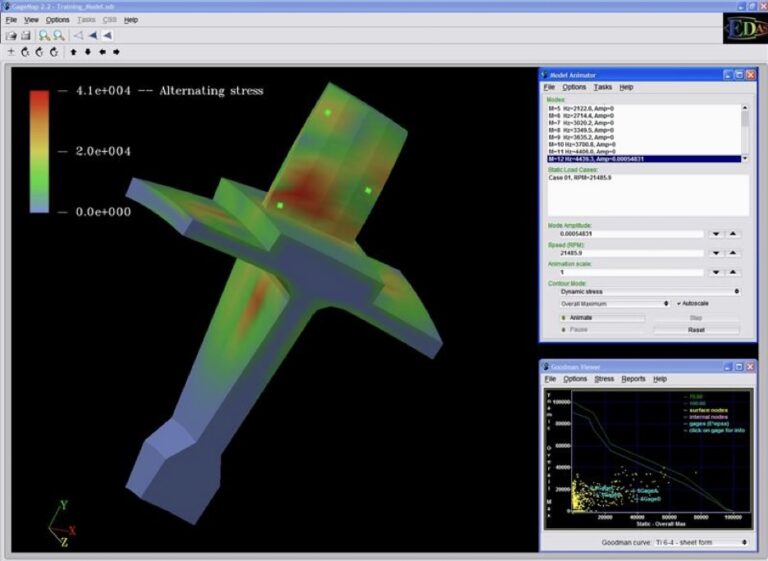Click the third rotate arrow icon
768x561 pixels.
click(x=54, y=52)
